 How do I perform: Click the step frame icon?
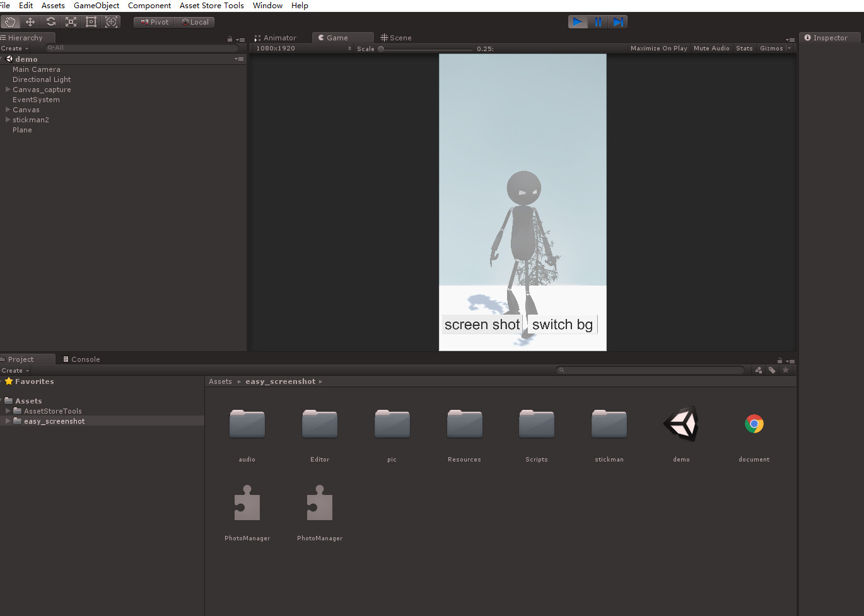(618, 21)
